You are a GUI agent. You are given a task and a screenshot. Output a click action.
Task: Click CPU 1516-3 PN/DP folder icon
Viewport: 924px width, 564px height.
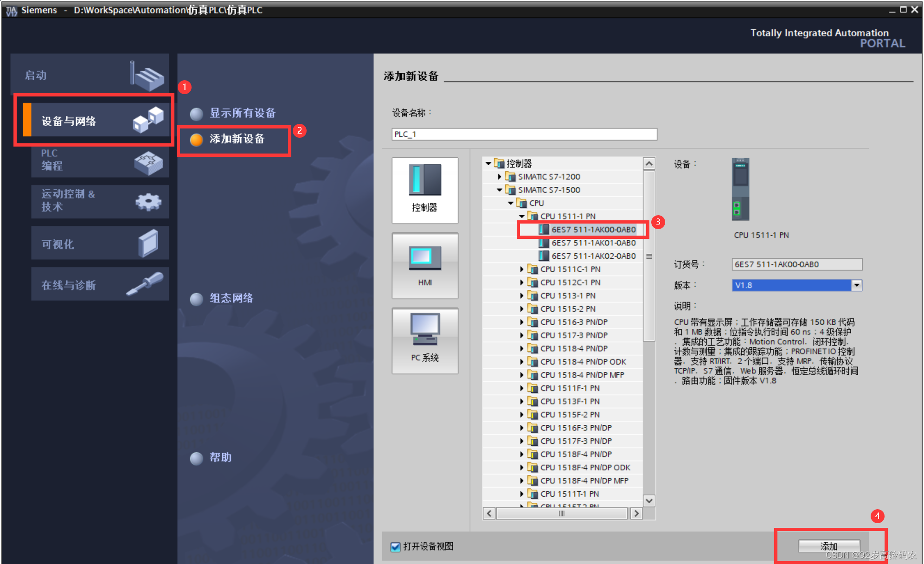tap(533, 322)
